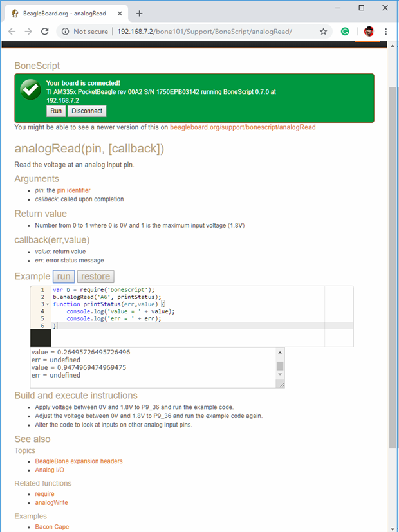Click the browser forward arrow

point(28,32)
